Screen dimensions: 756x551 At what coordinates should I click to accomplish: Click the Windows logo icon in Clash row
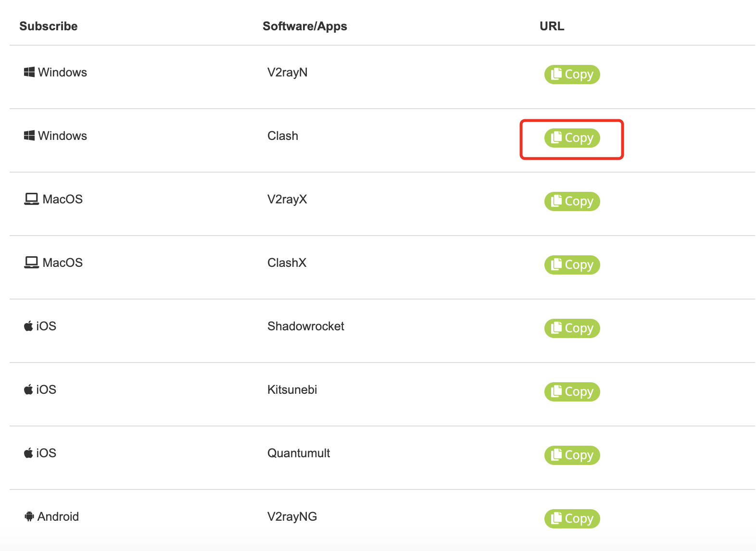click(29, 136)
